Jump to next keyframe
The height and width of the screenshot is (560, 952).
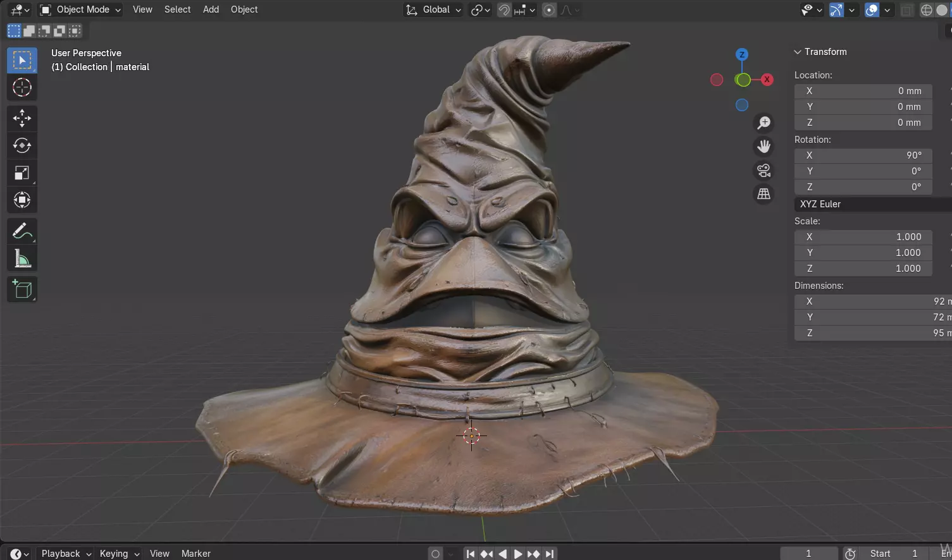coord(534,554)
